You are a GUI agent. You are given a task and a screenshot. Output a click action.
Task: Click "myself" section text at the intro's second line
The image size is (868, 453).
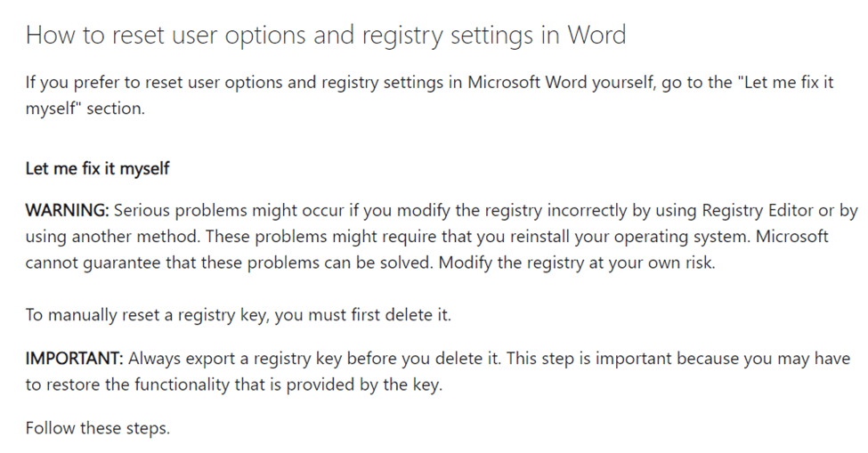click(x=85, y=108)
